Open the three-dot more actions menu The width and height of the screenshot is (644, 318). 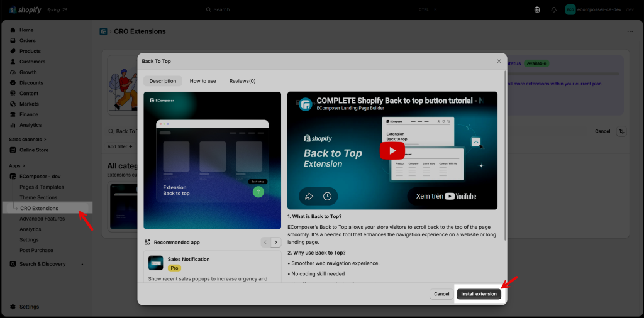click(x=630, y=31)
